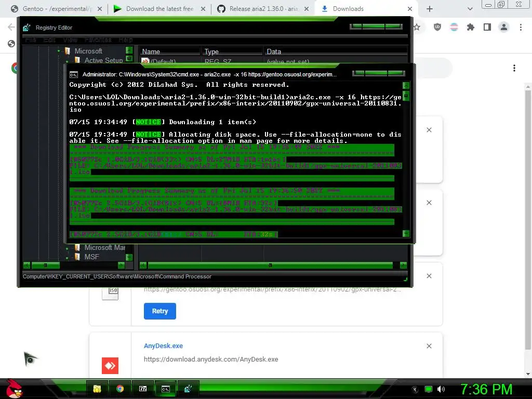Expand the Microsoft Mar key node
This screenshot has height=399, width=532.
coord(67,248)
